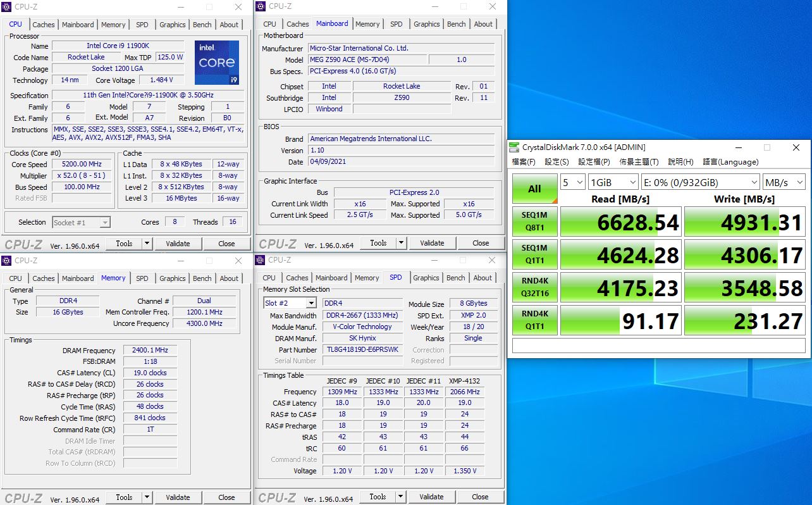The image size is (812, 505).
Task: Click Validate in the CPU-Z Memory window
Action: click(x=178, y=497)
